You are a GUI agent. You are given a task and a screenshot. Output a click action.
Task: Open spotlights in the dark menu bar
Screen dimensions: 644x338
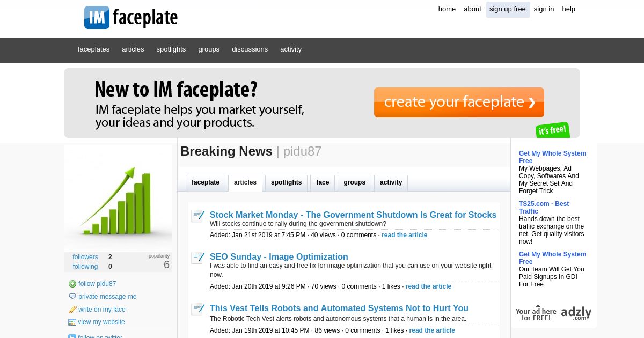[171, 49]
